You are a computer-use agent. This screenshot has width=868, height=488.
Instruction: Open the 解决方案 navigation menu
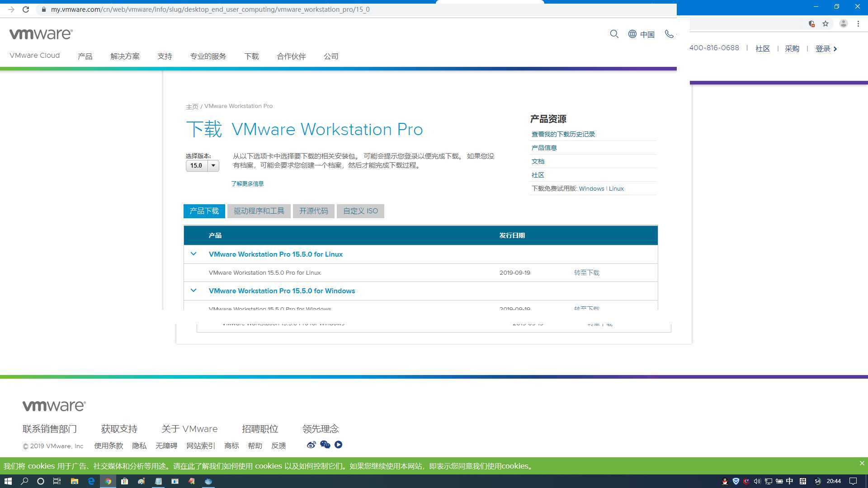pos(125,56)
